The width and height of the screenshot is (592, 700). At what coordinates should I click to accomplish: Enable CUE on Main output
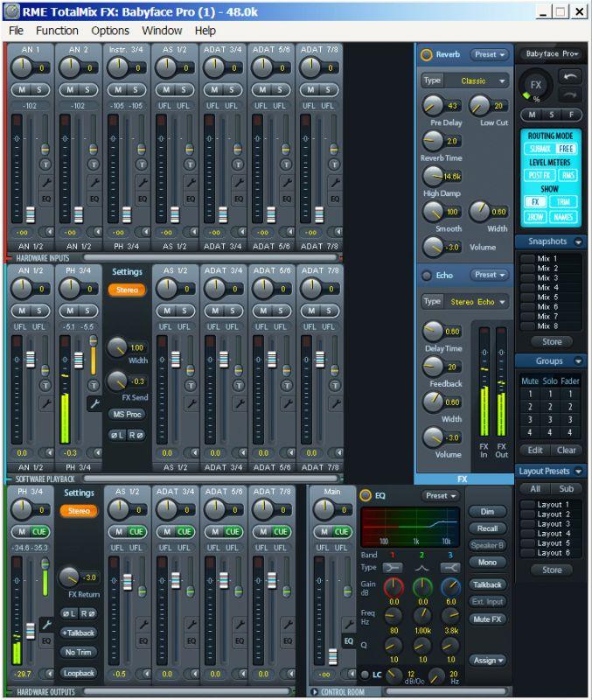tap(342, 532)
